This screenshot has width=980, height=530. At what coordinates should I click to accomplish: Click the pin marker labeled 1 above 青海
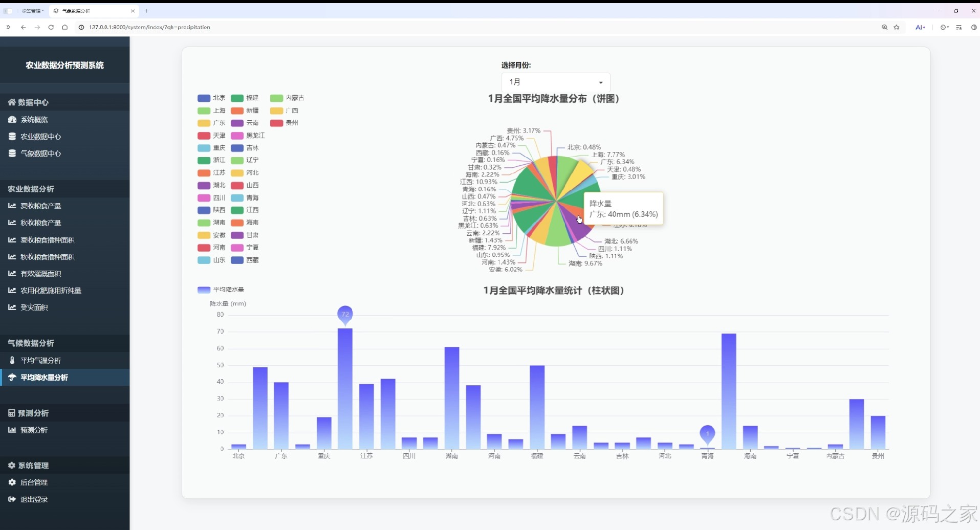(x=707, y=434)
